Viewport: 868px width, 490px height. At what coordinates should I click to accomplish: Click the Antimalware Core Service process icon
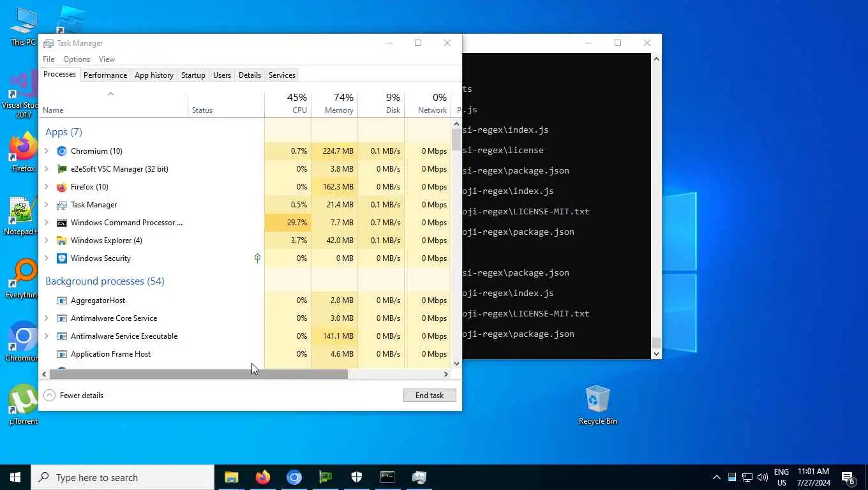[x=62, y=318]
